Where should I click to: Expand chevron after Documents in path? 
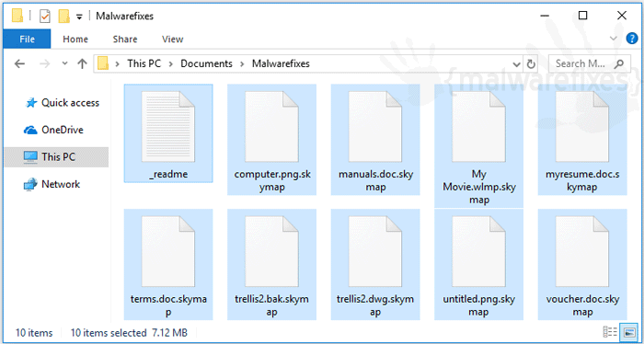coord(242,64)
